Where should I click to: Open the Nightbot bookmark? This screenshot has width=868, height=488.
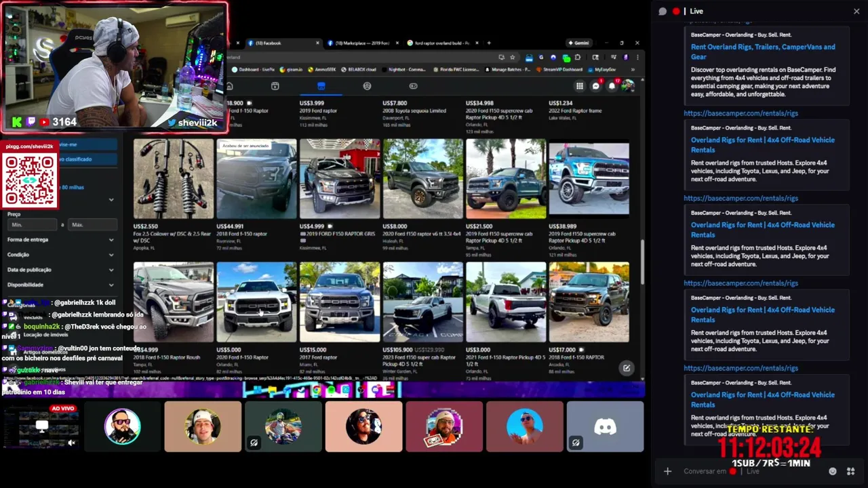point(403,69)
